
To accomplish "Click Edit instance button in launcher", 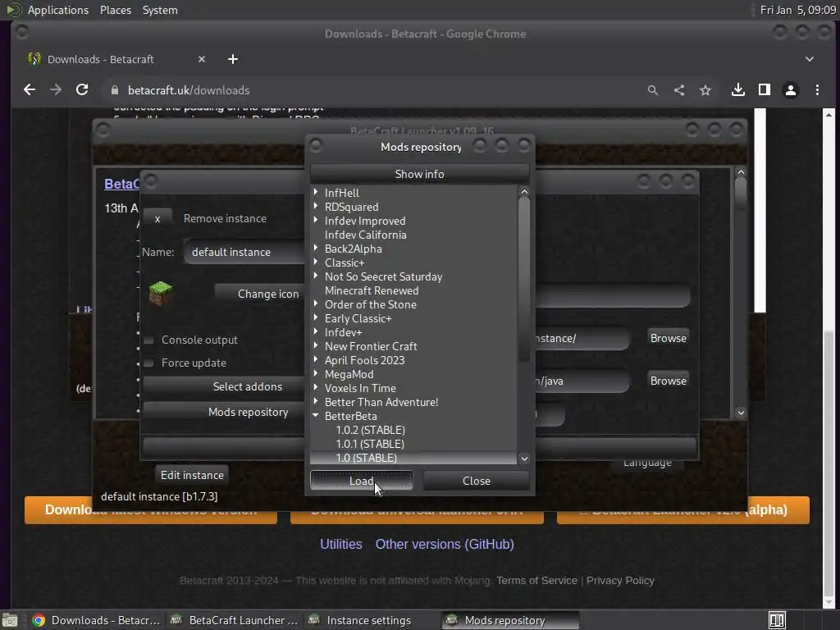I will pyautogui.click(x=192, y=475).
